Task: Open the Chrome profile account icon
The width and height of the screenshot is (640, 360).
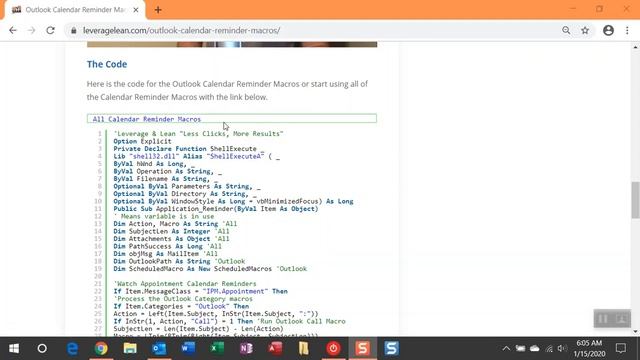Action: click(608, 30)
